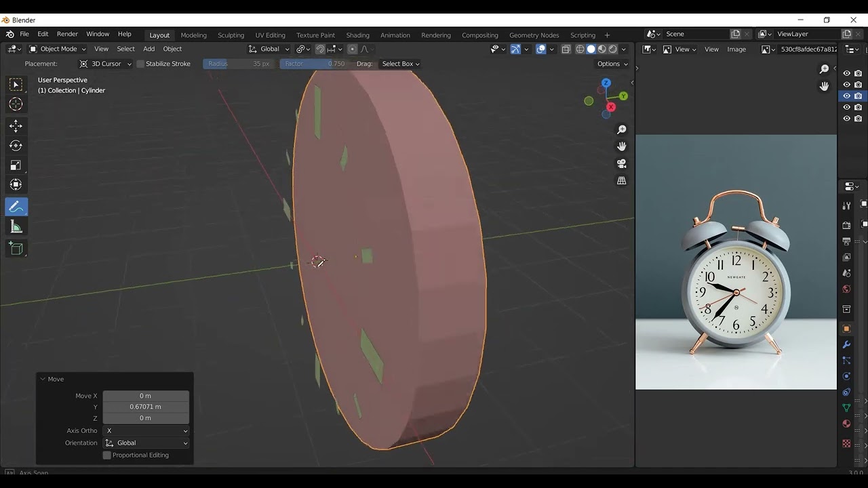Open the Add menu in the viewport header
This screenshot has width=868, height=488.
[x=149, y=49]
